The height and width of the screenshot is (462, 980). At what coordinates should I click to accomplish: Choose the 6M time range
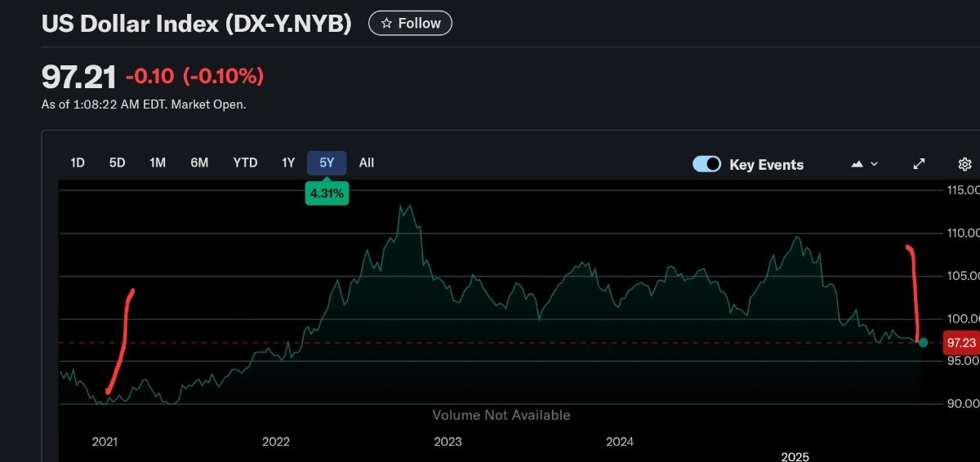(x=199, y=162)
